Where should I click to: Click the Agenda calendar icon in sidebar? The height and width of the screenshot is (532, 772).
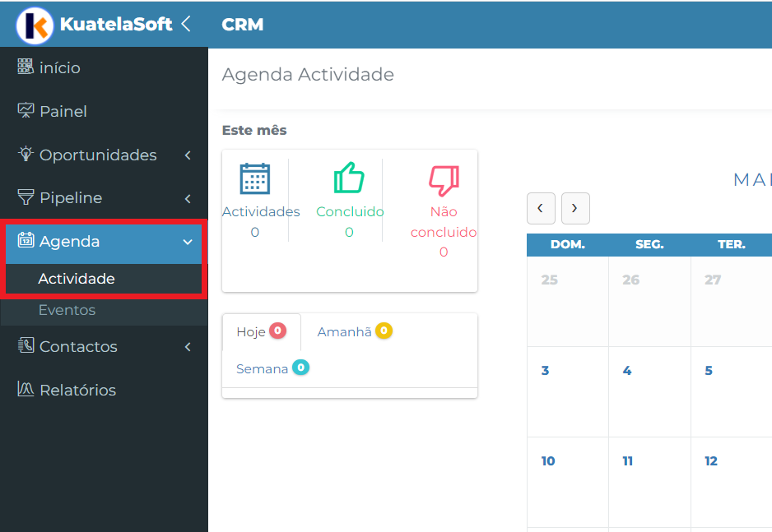click(x=26, y=240)
